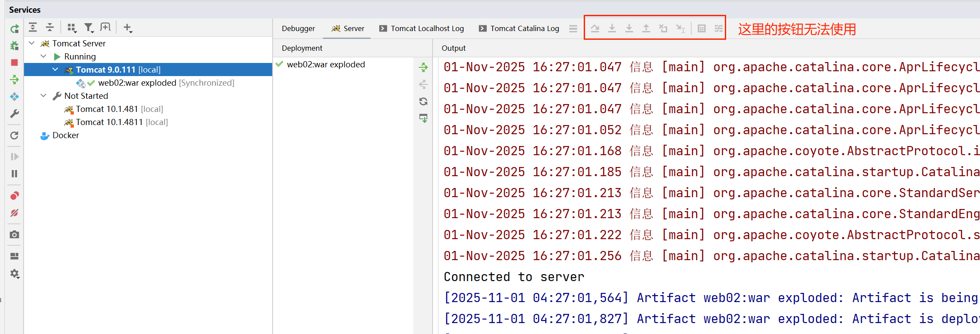Open View Breakpoints red circles icon

(14, 195)
